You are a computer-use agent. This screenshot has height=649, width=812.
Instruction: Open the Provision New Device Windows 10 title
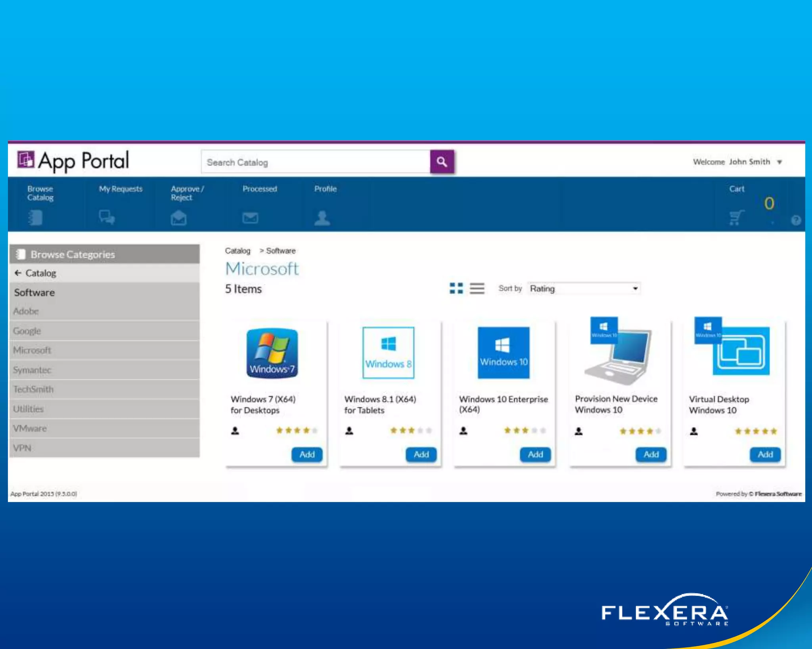(x=616, y=404)
